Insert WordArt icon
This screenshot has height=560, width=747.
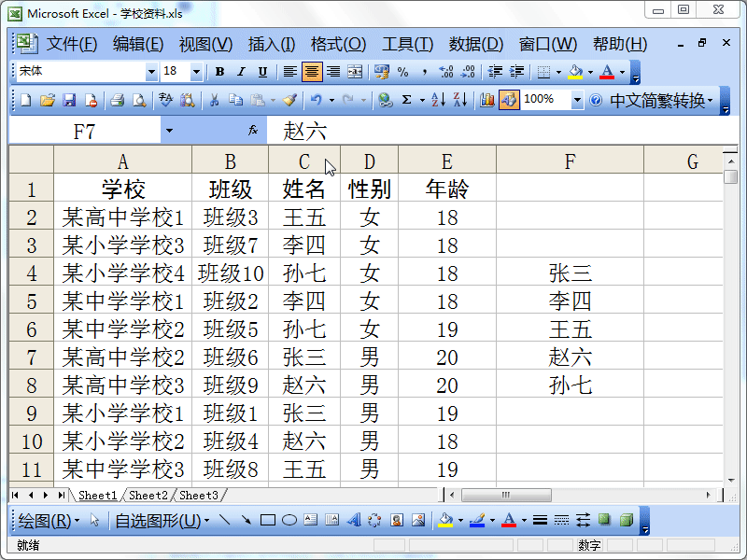pos(354,520)
